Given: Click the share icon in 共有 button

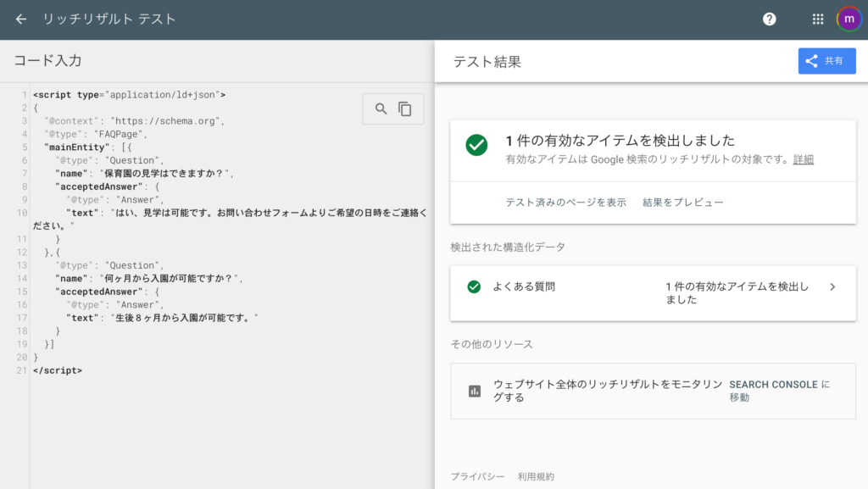Looking at the screenshot, I should click(x=811, y=61).
